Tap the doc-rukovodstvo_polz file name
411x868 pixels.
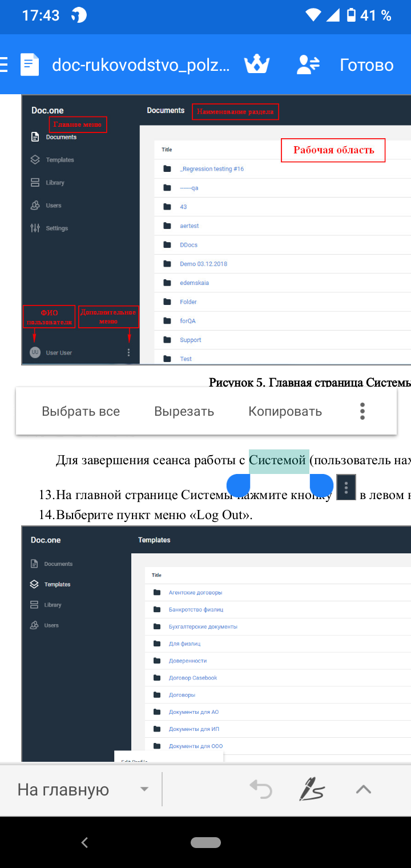(x=141, y=65)
